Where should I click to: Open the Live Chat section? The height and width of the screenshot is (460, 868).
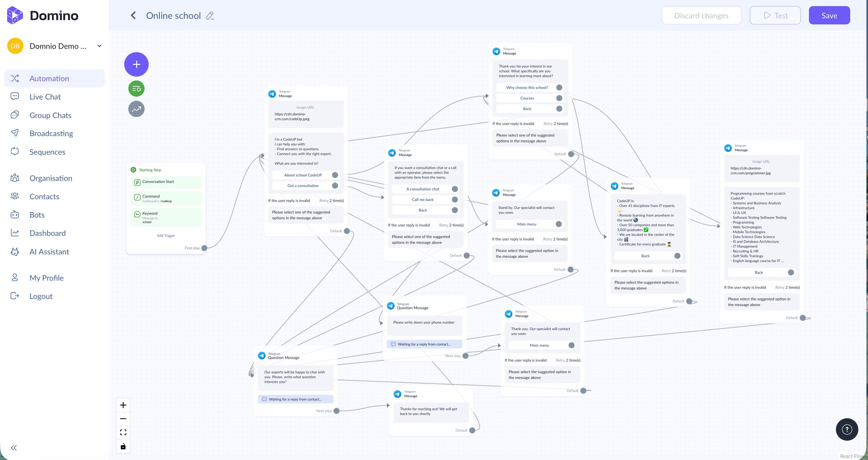[x=45, y=97]
